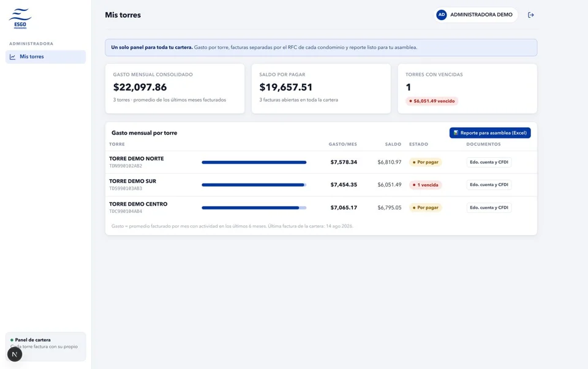Click the logout arrow icon
The width and height of the screenshot is (588, 369).
click(x=530, y=15)
